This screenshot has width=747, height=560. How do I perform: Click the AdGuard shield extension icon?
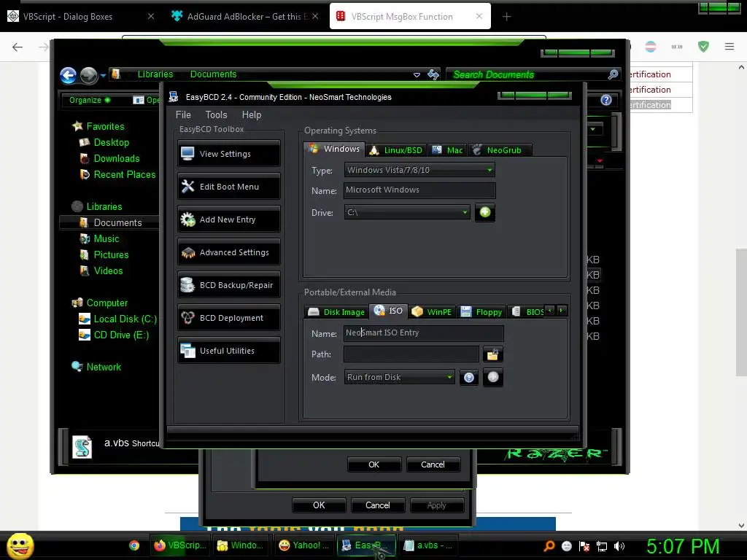click(x=703, y=46)
